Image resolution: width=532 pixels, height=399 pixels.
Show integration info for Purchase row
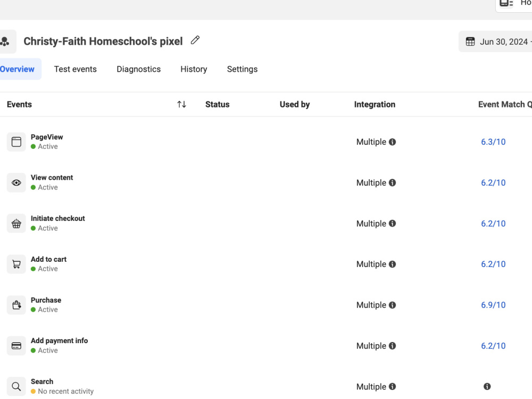392,305
